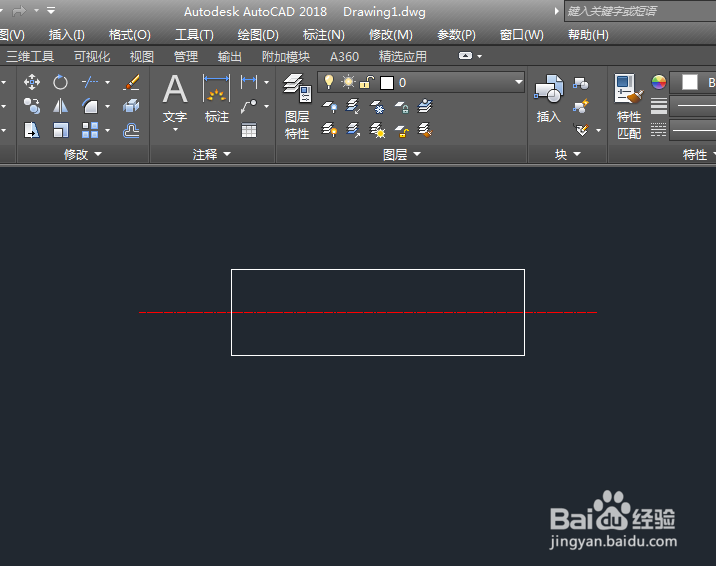Open the Leader dropdown arrow
The width and height of the screenshot is (716, 566).
266,106
